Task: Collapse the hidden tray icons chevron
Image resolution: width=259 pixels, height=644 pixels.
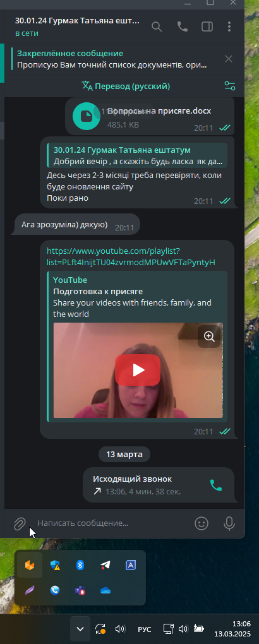Action: point(80,629)
